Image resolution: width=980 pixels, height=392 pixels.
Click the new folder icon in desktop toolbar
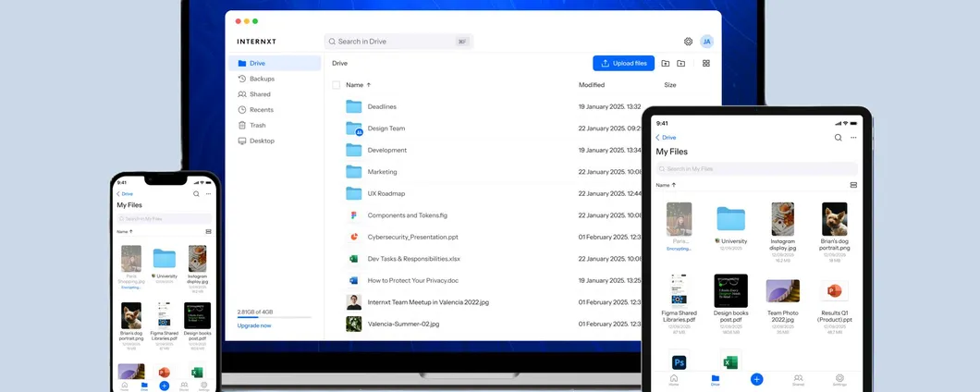click(680, 63)
